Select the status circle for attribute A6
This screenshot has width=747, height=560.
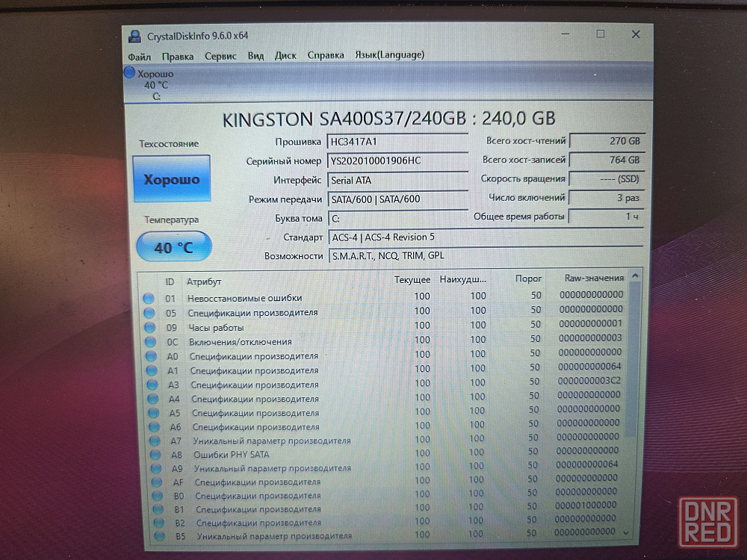pyautogui.click(x=155, y=427)
